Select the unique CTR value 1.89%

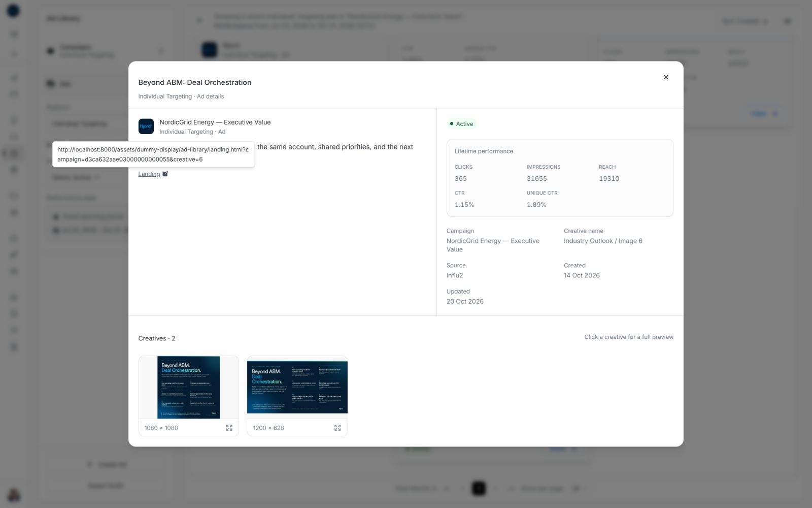tap(536, 205)
